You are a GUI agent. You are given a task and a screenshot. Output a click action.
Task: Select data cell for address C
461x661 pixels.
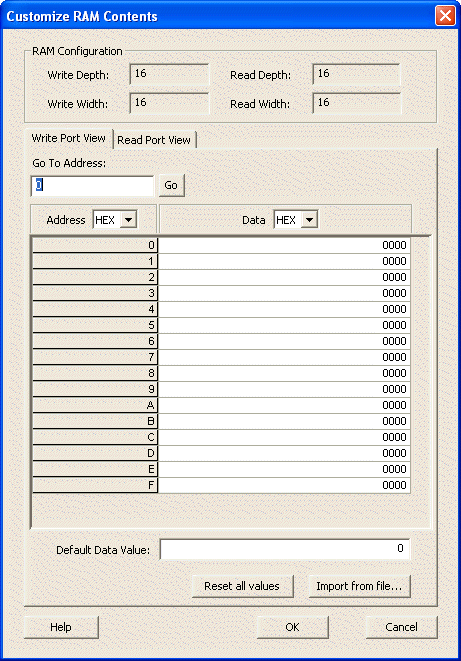[284, 438]
